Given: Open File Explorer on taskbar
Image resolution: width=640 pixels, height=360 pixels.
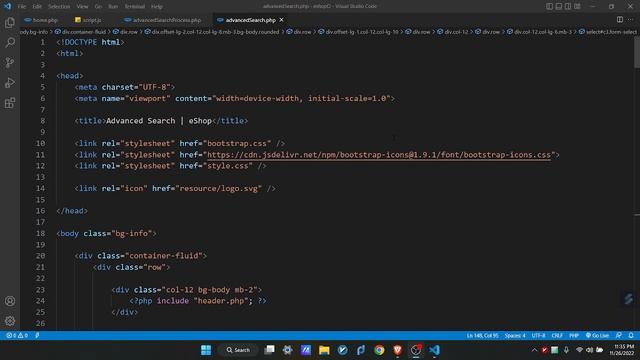Looking at the screenshot, I should pos(324,350).
